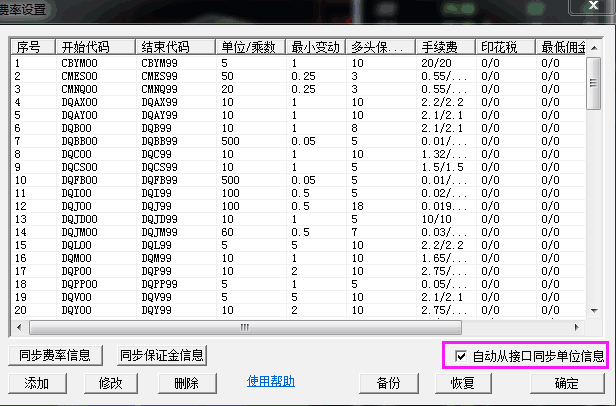Select row DQL00
This screenshot has width=616, height=406.
[x=299, y=245]
